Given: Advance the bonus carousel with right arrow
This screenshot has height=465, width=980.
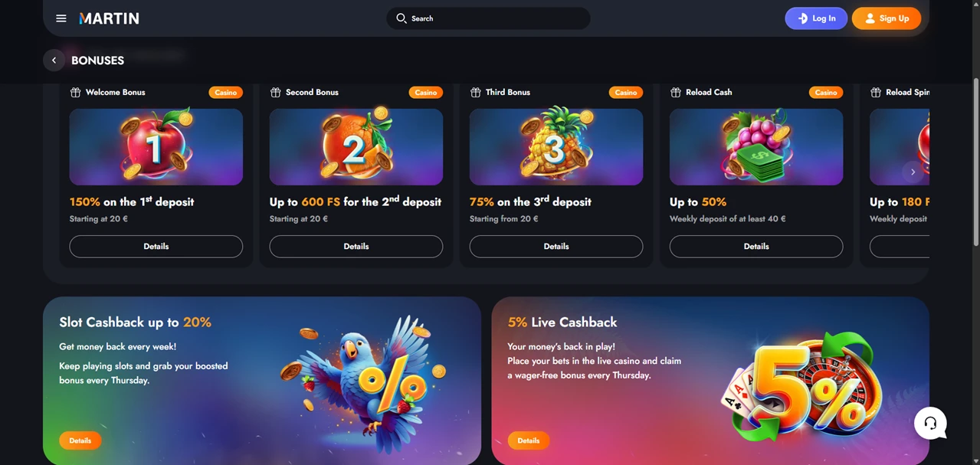Looking at the screenshot, I should pos(913,172).
